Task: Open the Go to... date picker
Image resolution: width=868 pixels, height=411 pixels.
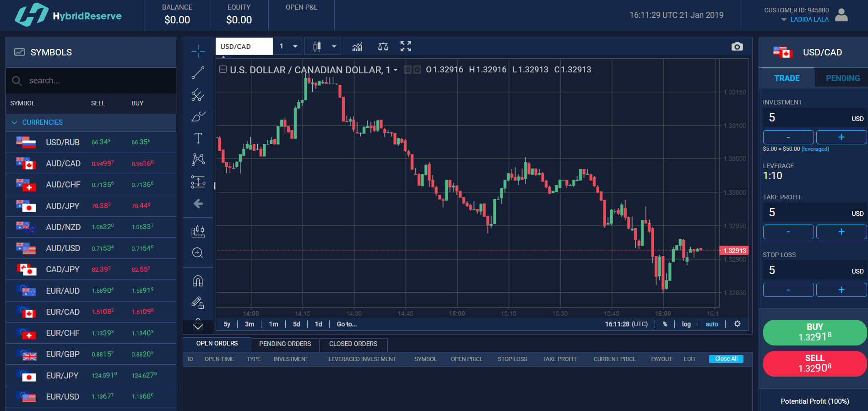Action: tap(347, 324)
